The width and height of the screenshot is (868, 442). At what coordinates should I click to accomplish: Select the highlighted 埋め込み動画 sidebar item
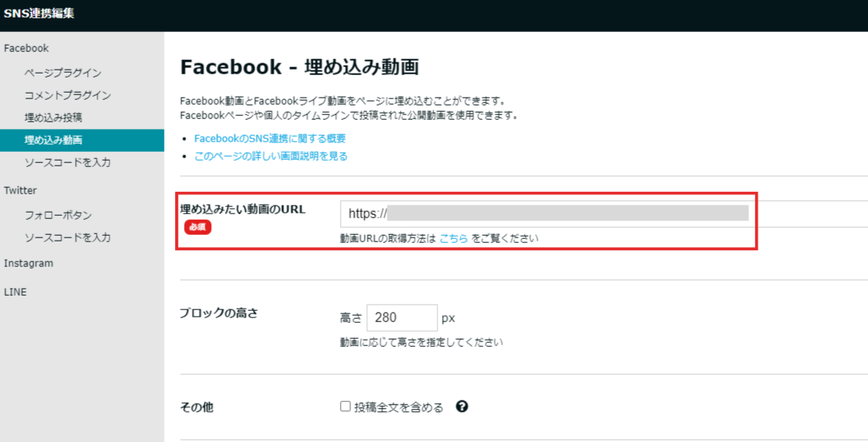click(82, 140)
